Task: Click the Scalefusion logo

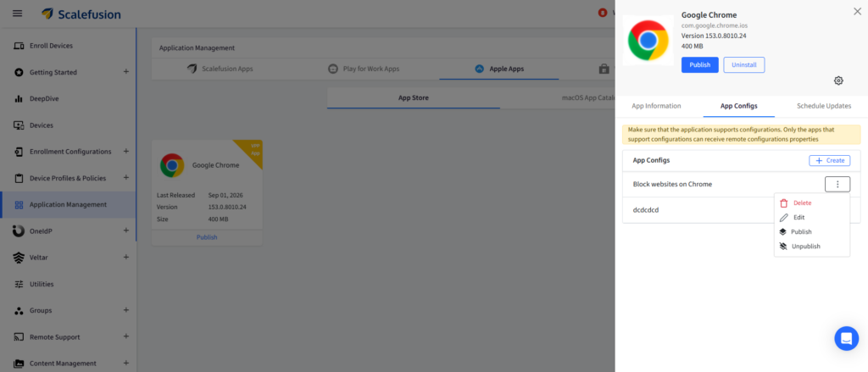Action: tap(81, 14)
